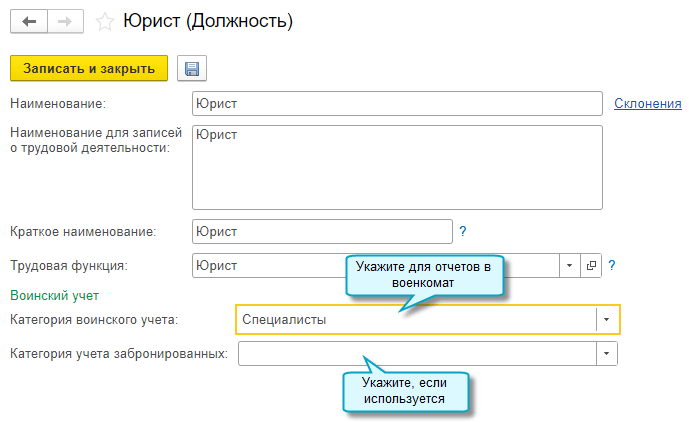Image resolution: width=689 pixels, height=423 pixels.
Task: Click into the Наименование field
Action: click(x=396, y=103)
